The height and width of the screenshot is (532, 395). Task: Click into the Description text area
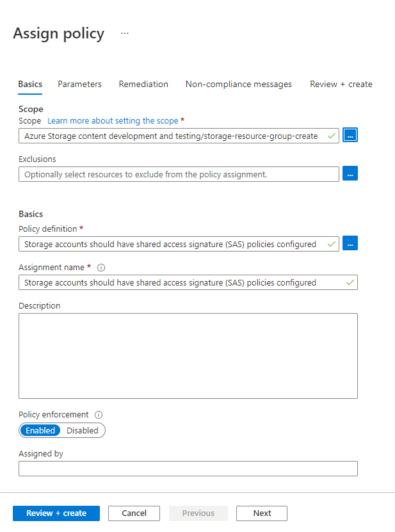click(x=188, y=355)
